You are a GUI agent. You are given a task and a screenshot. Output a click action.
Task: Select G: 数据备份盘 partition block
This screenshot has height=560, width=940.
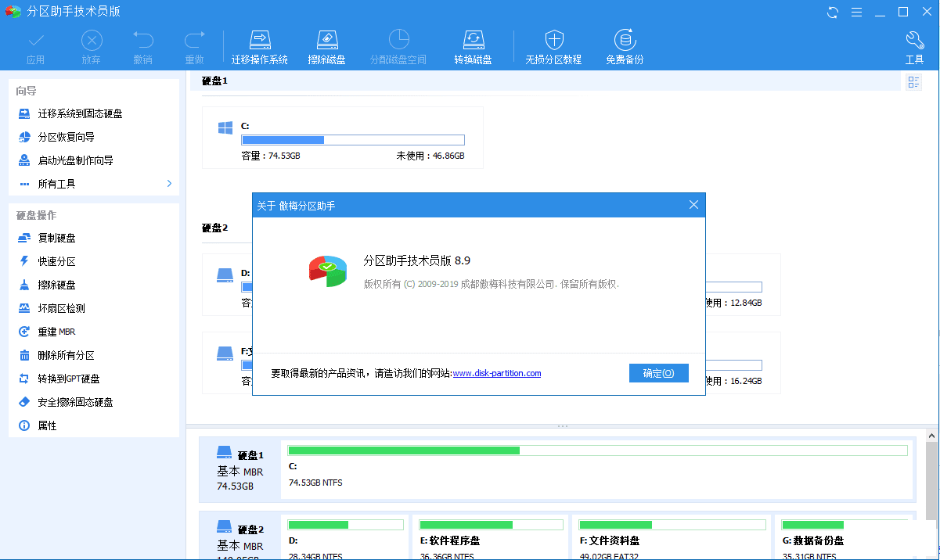845,537
